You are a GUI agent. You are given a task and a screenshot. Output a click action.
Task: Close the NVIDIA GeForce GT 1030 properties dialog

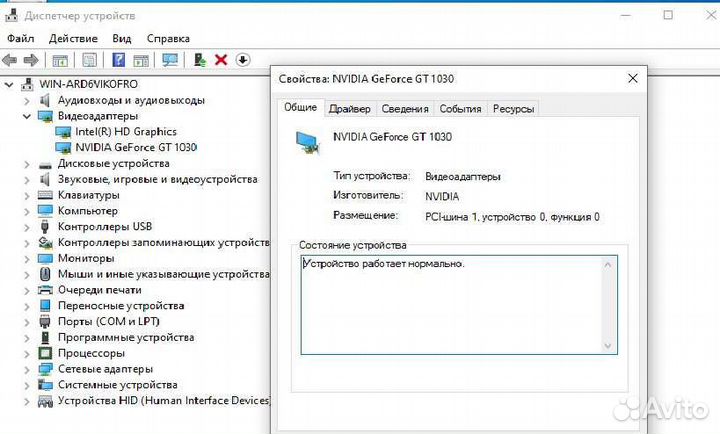tap(633, 79)
